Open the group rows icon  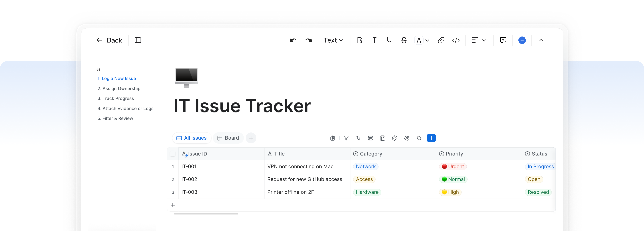click(x=370, y=138)
